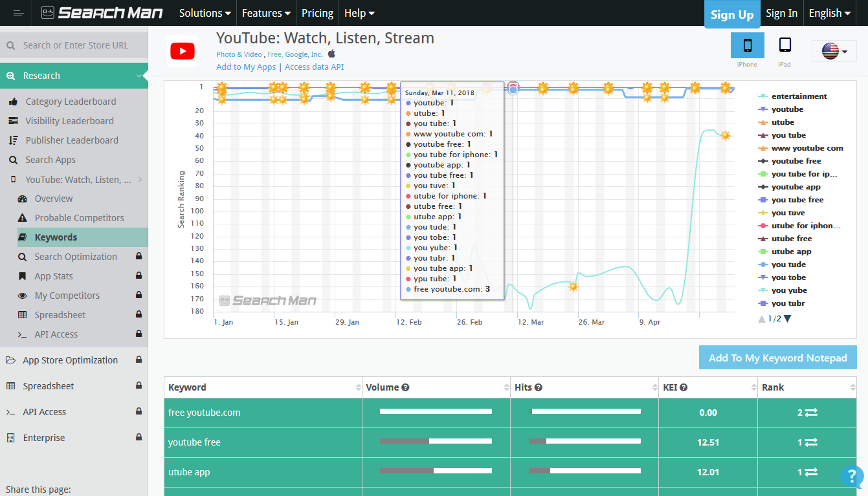This screenshot has height=496, width=868.
Task: Open the Pricing page
Action: (317, 13)
